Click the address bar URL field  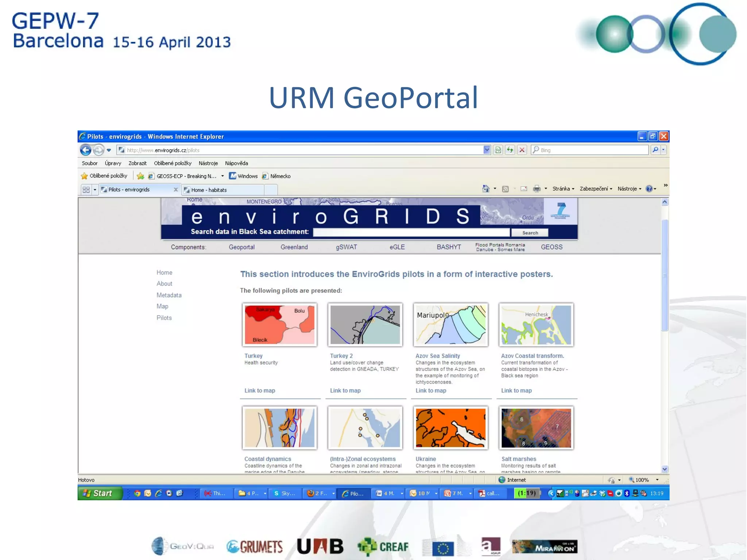pyautogui.click(x=301, y=150)
